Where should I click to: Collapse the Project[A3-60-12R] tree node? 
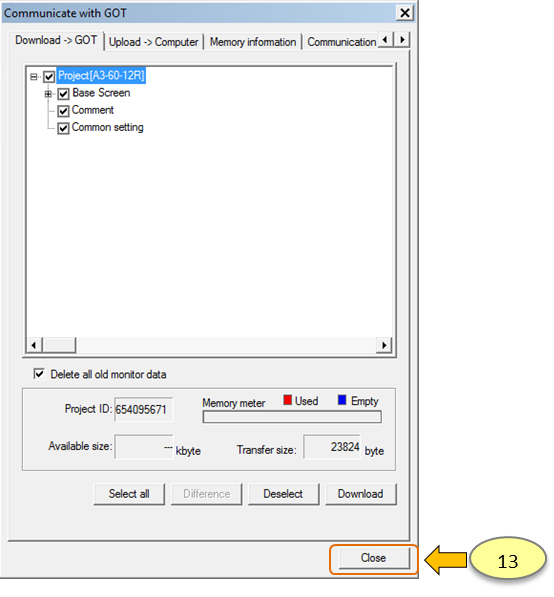coord(34,77)
